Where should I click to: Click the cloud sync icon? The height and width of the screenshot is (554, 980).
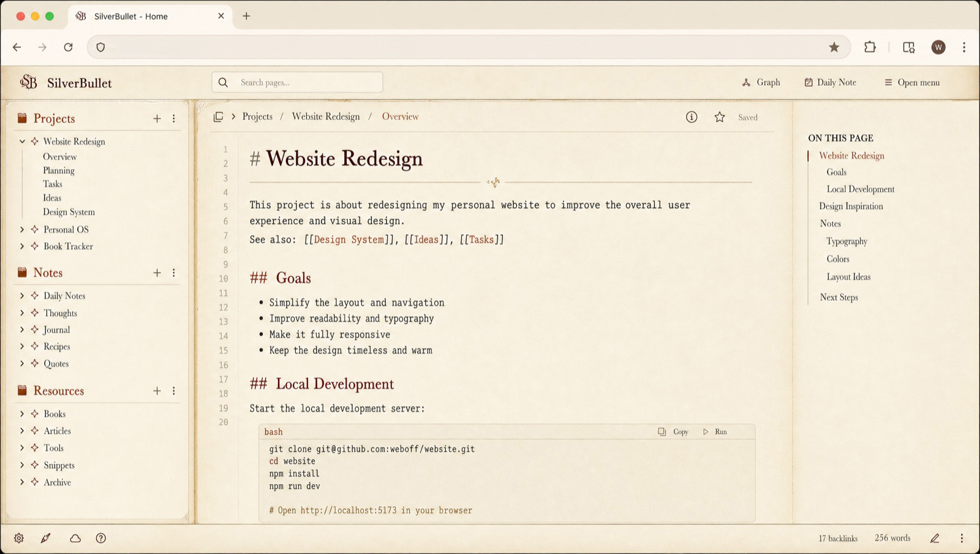[75, 538]
